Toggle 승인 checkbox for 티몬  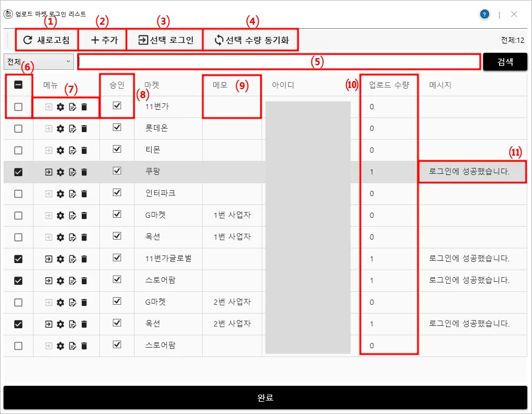tap(117, 149)
